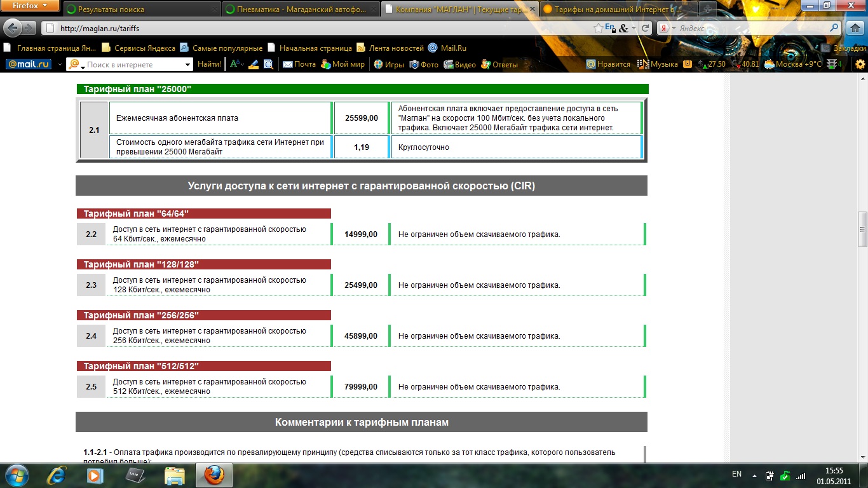The image size is (868, 488).
Task: Open Internet Explorer from the taskbar
Action: point(58,475)
